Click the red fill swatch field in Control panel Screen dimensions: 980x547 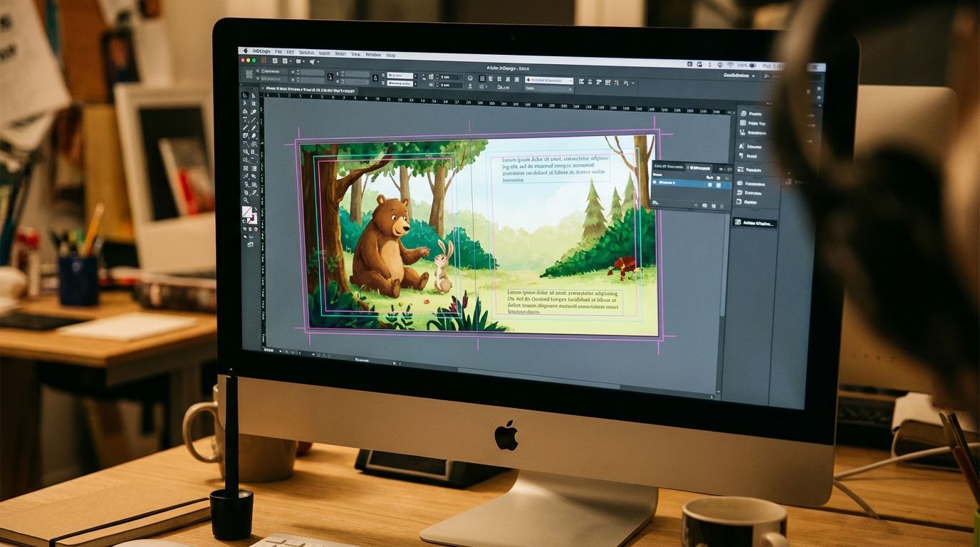549,80
